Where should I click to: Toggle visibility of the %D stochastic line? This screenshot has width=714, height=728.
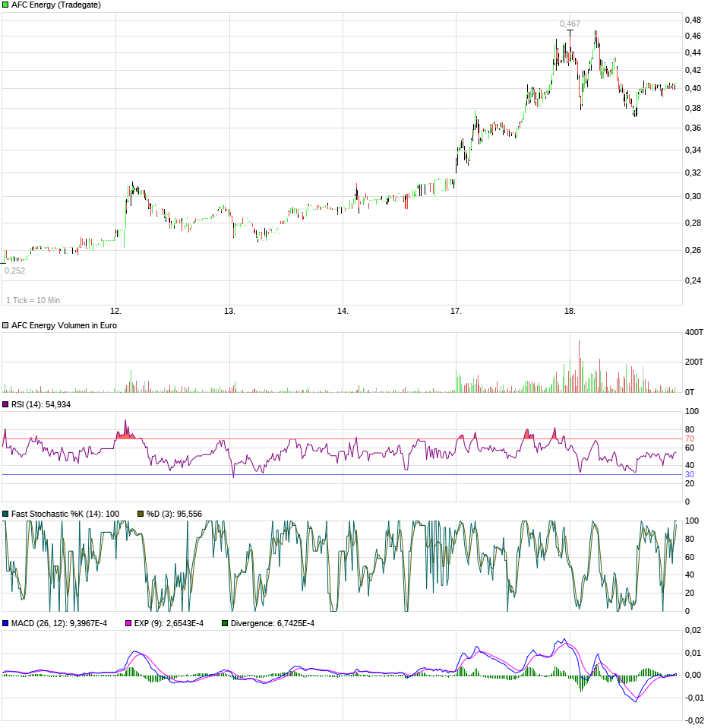[x=141, y=511]
